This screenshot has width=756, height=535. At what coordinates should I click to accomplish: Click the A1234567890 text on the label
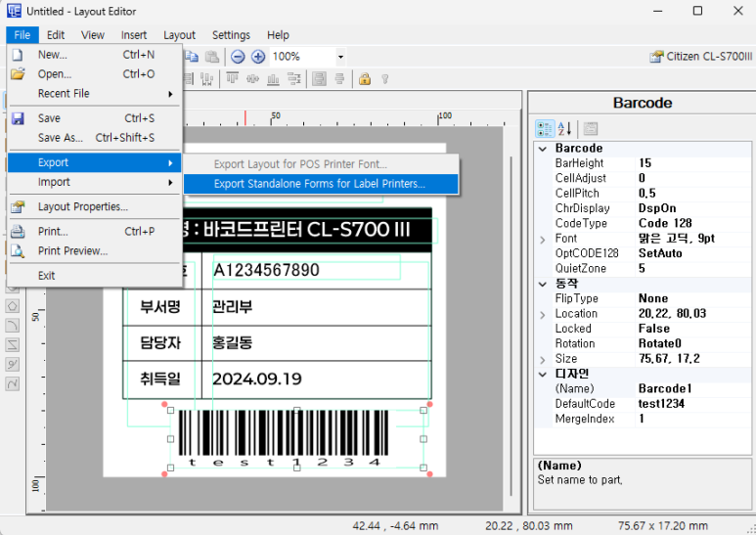[266, 270]
